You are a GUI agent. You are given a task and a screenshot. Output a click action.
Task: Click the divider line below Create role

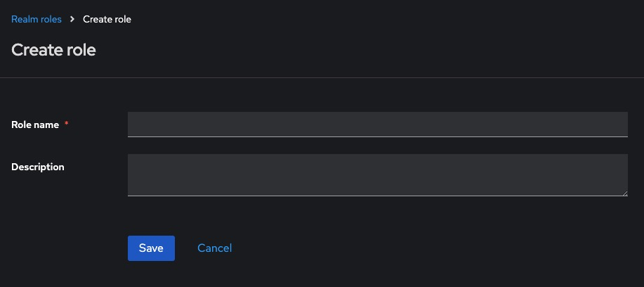click(x=322, y=77)
